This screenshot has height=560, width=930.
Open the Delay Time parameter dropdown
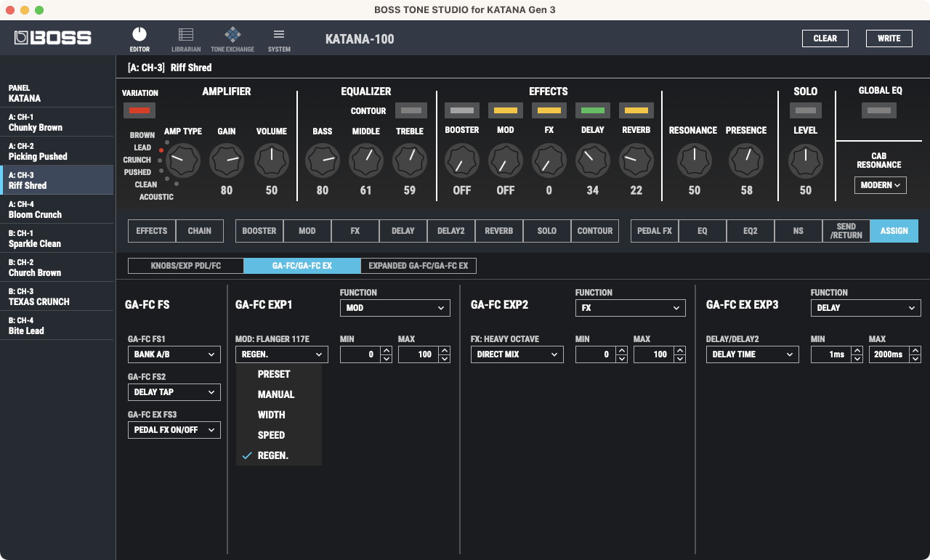[x=753, y=354]
